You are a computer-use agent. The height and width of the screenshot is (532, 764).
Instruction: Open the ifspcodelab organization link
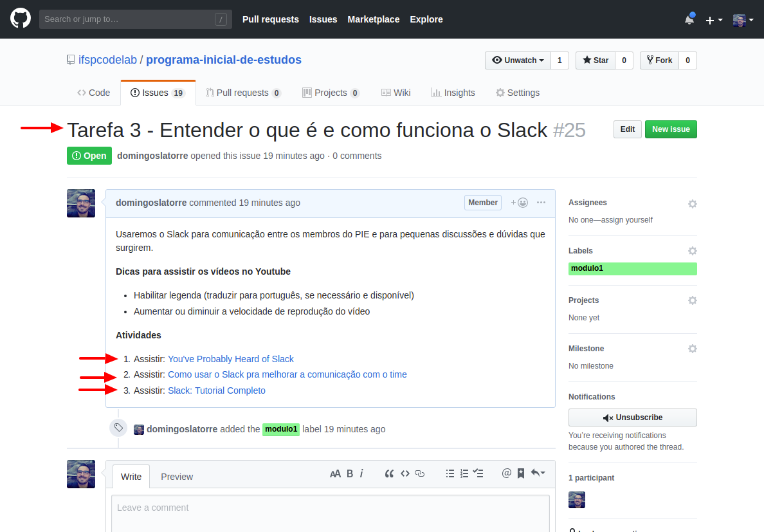pos(107,60)
